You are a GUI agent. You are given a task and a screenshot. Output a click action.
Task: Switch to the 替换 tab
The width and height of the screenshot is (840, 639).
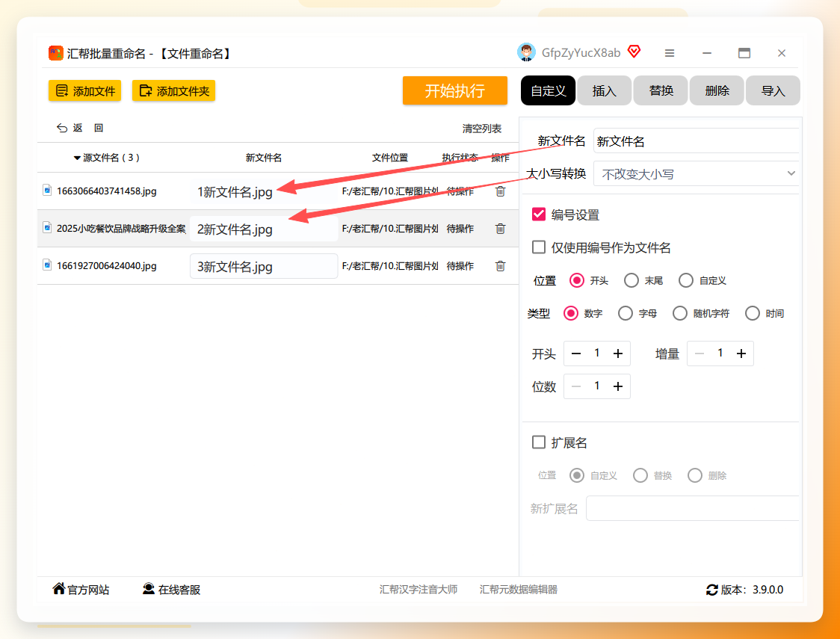point(661,90)
